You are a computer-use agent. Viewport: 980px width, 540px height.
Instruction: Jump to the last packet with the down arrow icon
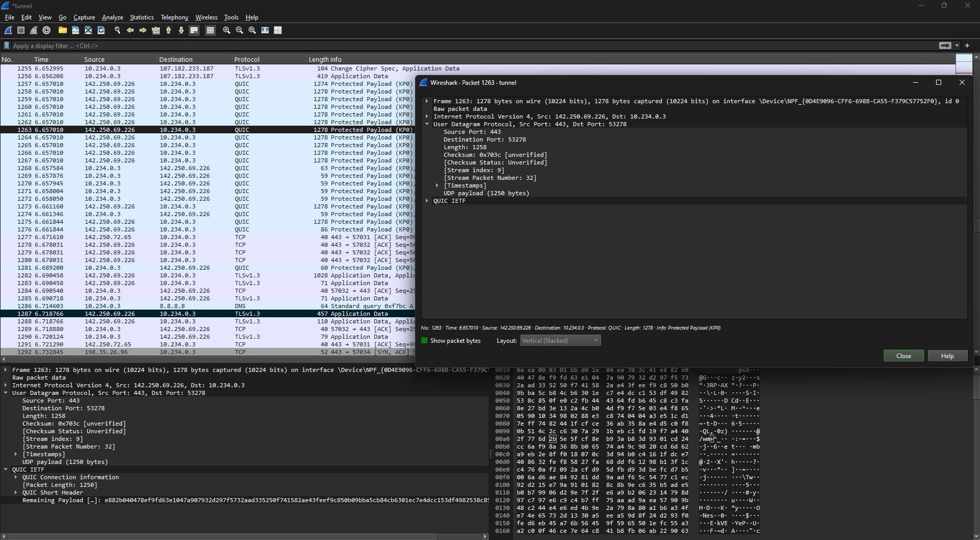click(x=181, y=30)
